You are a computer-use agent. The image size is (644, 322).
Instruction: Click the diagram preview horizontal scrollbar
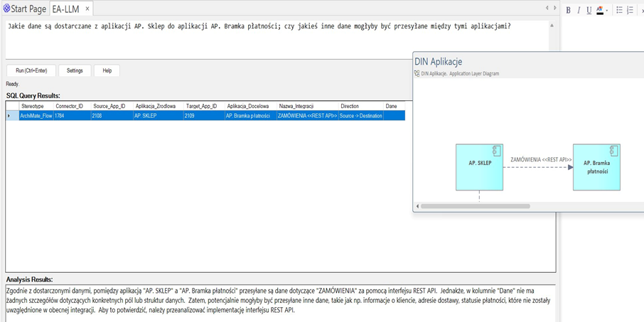(x=475, y=206)
